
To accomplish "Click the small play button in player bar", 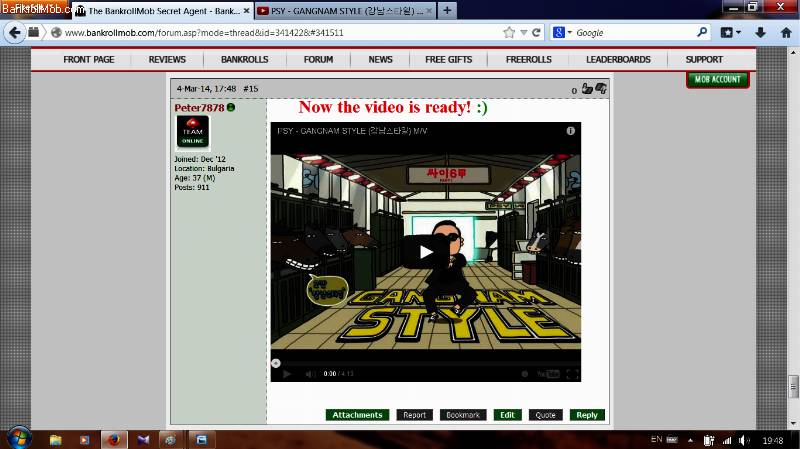I will (287, 374).
